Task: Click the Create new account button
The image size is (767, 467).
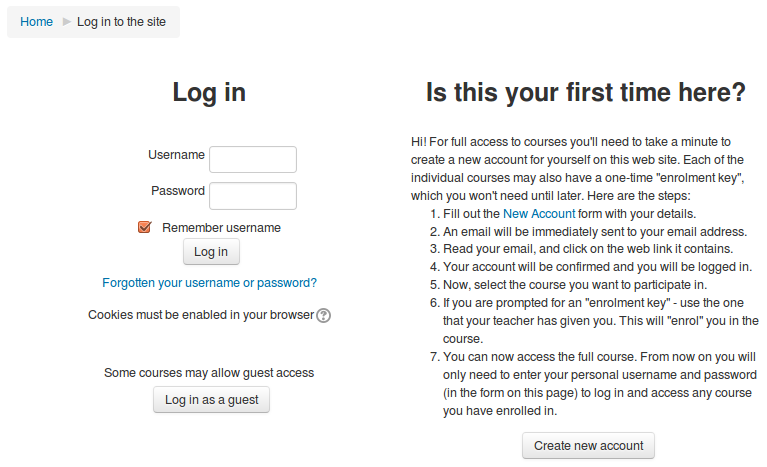Action: (x=588, y=446)
